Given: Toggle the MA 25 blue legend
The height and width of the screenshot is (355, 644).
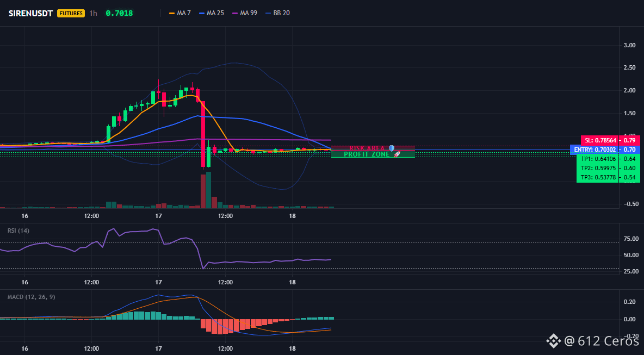Looking at the screenshot, I should (211, 13).
